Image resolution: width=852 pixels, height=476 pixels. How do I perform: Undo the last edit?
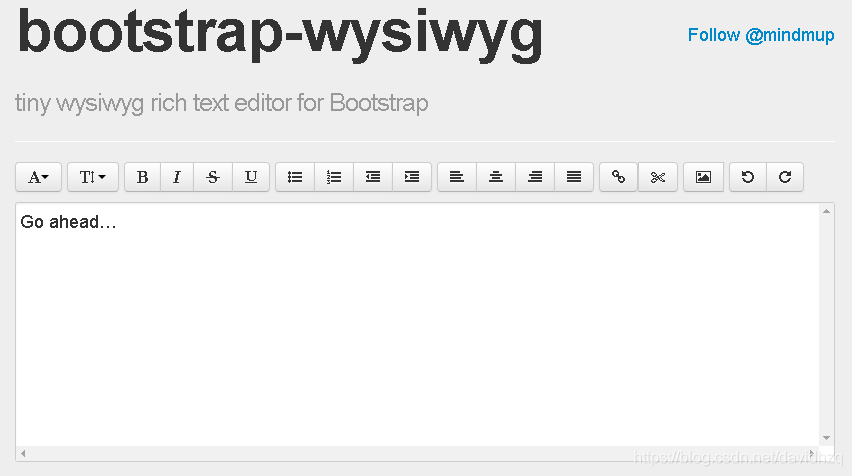point(748,177)
